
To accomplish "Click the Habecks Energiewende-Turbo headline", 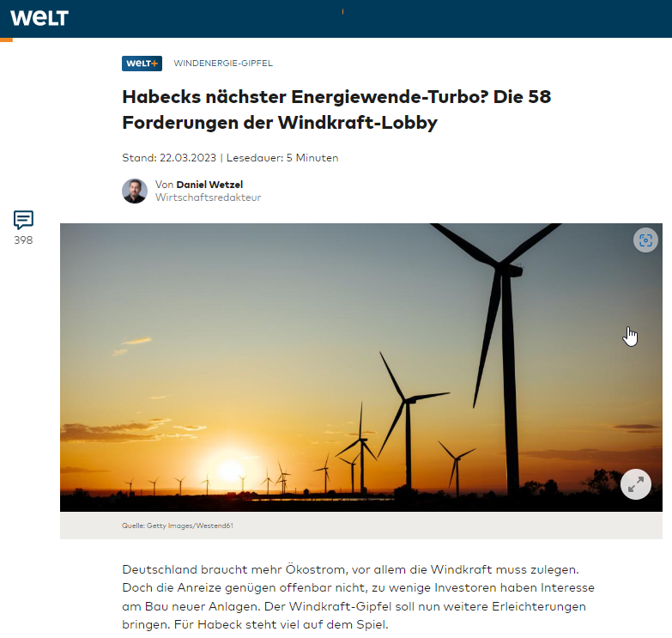I will pyautogui.click(x=336, y=109).
